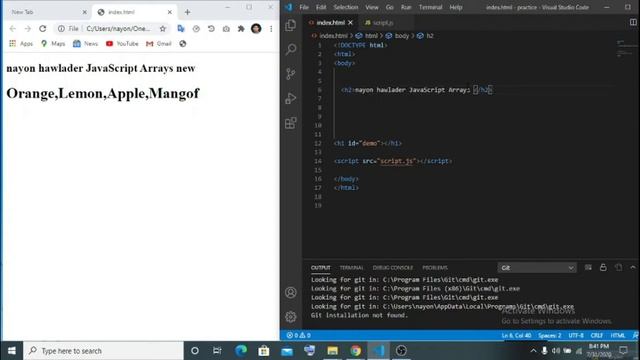This screenshot has width=640, height=360.
Task: Open Chrome's three-dot menu
Action: (x=271, y=29)
